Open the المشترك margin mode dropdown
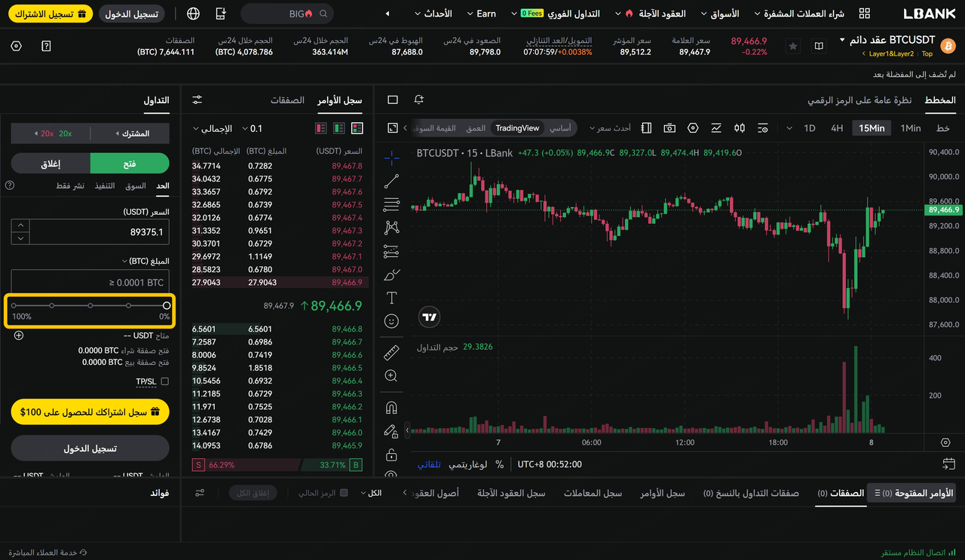This screenshot has width=965, height=560. pos(130,133)
